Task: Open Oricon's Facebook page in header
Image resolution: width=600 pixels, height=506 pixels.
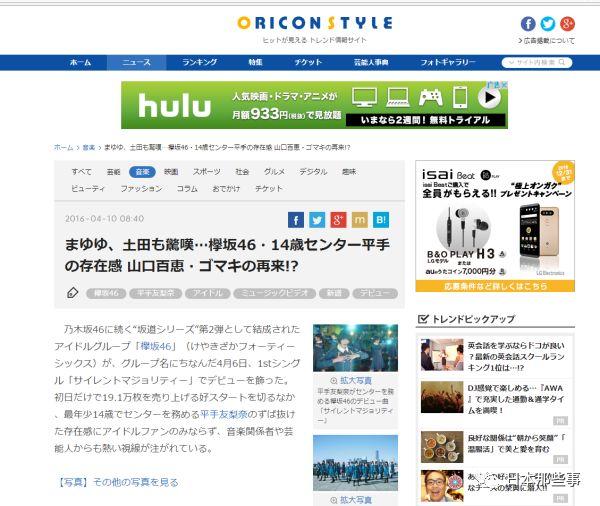Action: [528, 24]
